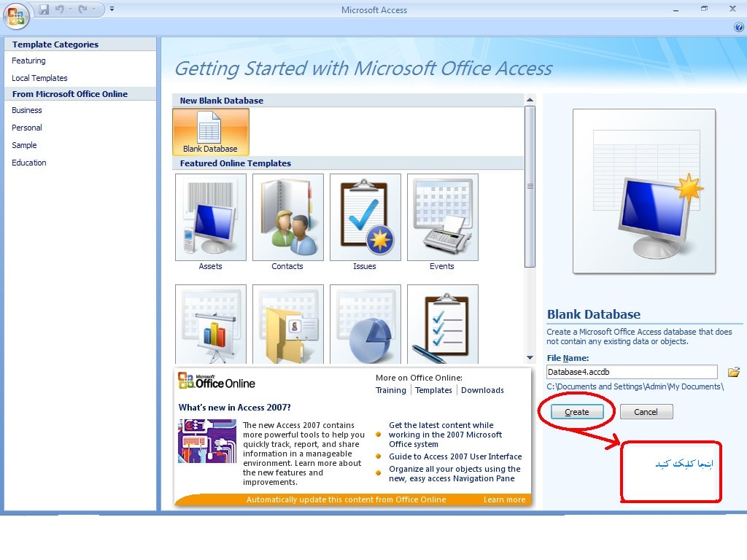The height and width of the screenshot is (560, 747).
Task: Open the Customize Quick Access Toolbar dropdown
Action: tap(112, 9)
